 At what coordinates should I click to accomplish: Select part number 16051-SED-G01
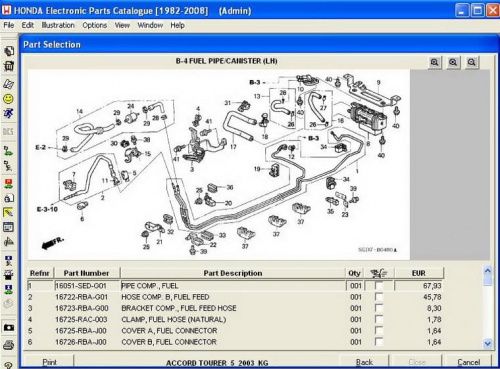point(81,286)
